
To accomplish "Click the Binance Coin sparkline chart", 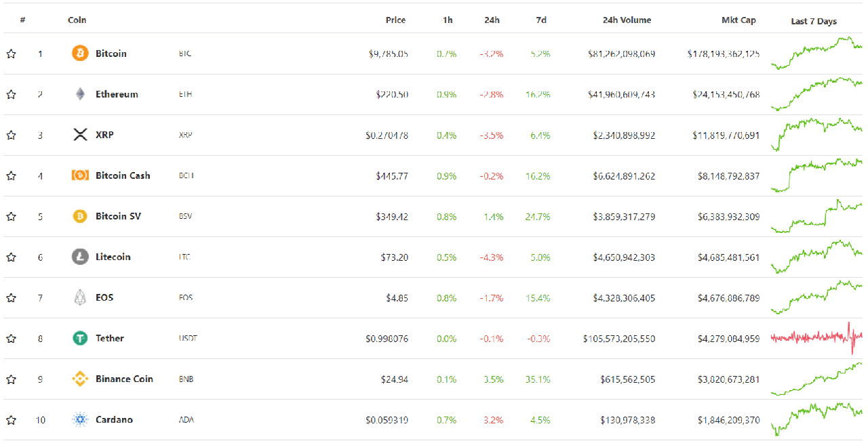I will pos(816,378).
